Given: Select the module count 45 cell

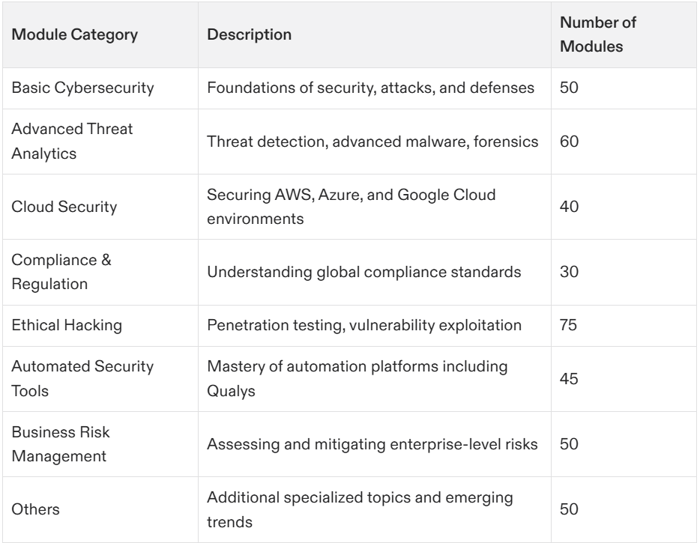Looking at the screenshot, I should point(569,379).
